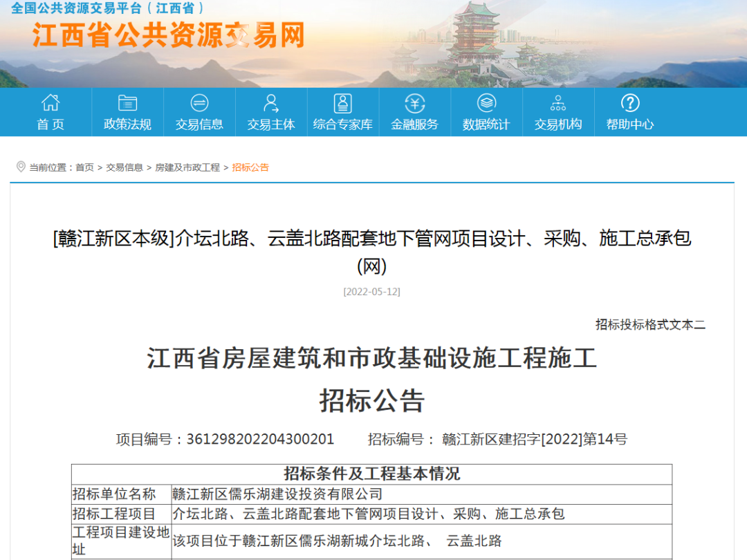
Task: Click the text 招标投标格式文本二
Action: coord(650,325)
